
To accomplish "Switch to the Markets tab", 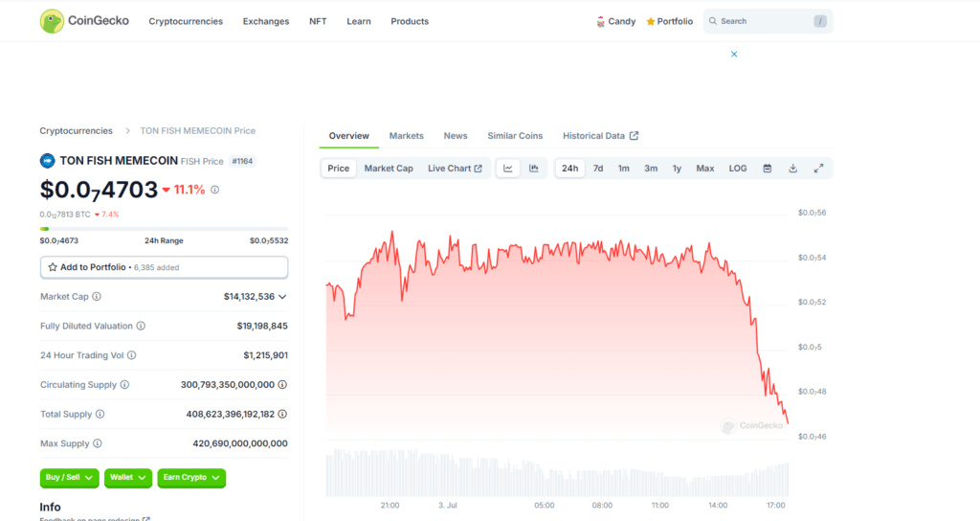I will click(406, 136).
